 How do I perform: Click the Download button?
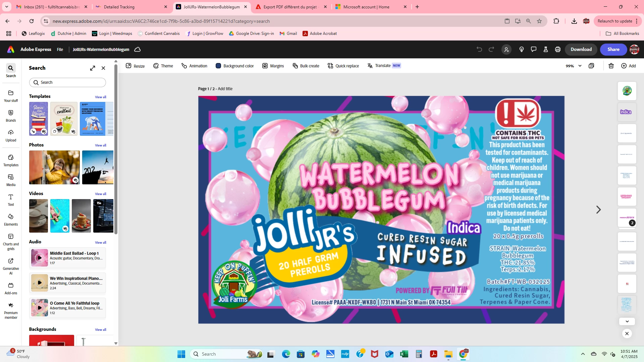[581, 50]
